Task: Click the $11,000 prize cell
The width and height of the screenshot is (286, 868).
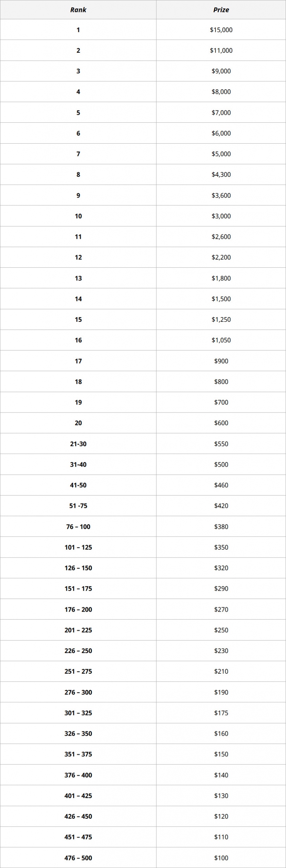Action: (x=221, y=51)
